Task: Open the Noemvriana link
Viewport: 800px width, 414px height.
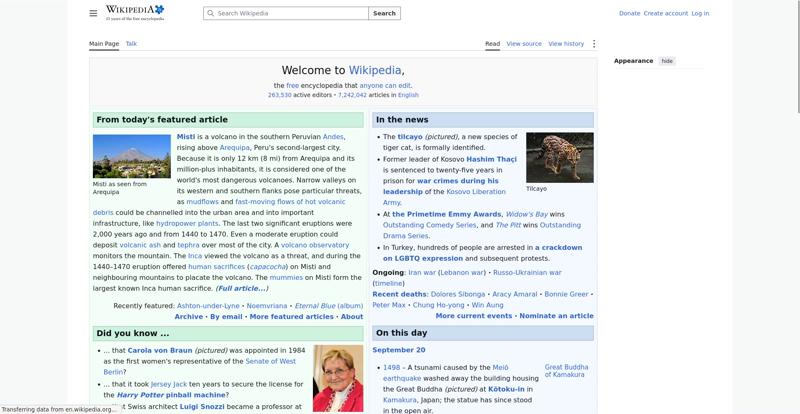Action: (267, 306)
